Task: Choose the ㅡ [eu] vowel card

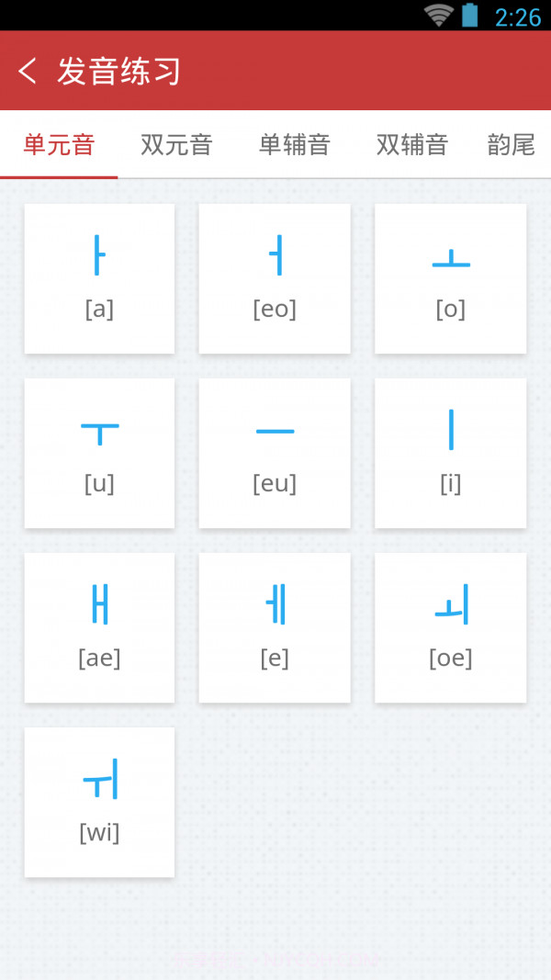Action: (x=275, y=453)
